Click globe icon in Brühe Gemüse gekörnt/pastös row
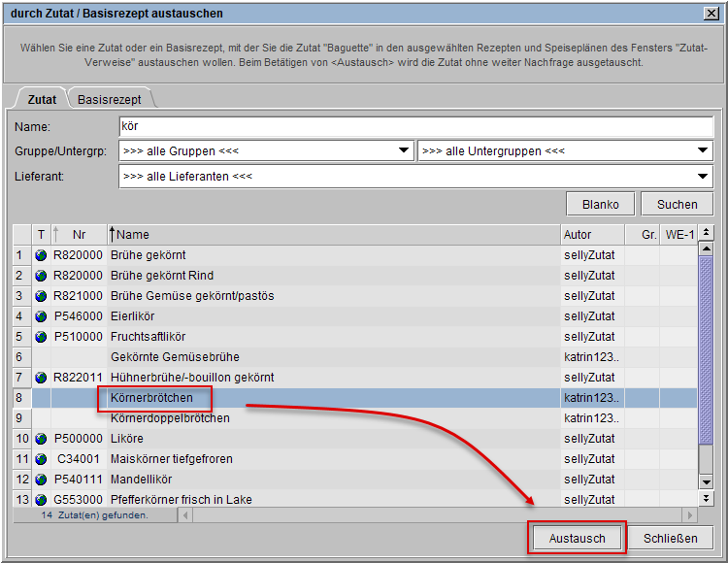The width and height of the screenshot is (728, 563). click(x=41, y=296)
